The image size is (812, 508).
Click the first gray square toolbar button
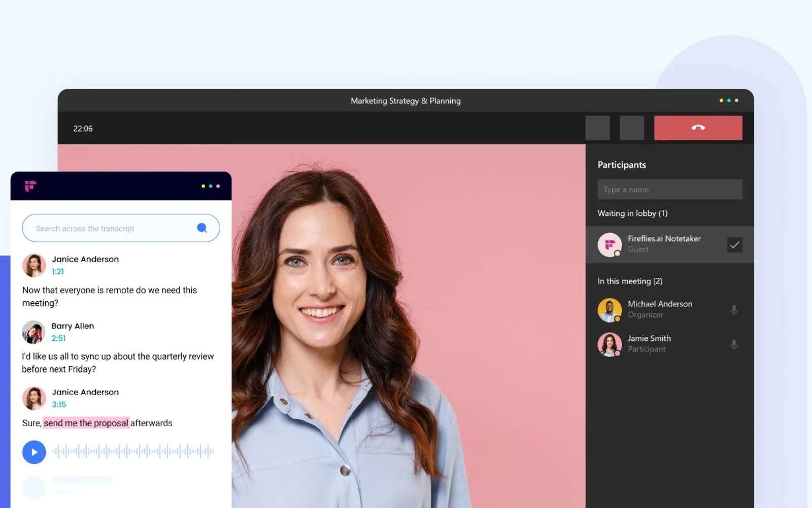click(x=597, y=128)
